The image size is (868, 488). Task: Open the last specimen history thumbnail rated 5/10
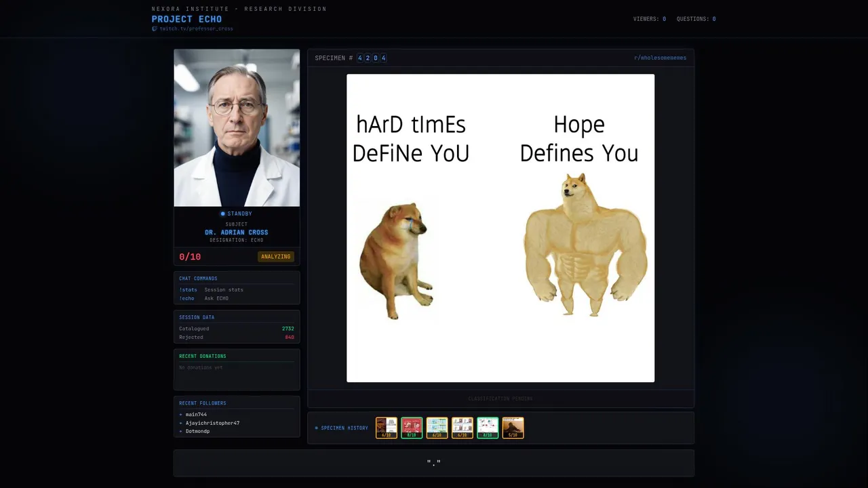[513, 428]
